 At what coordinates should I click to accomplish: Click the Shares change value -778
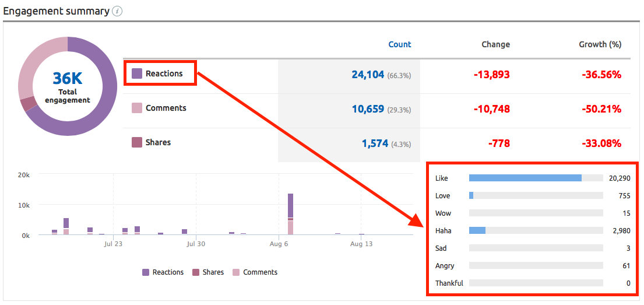[x=499, y=143]
